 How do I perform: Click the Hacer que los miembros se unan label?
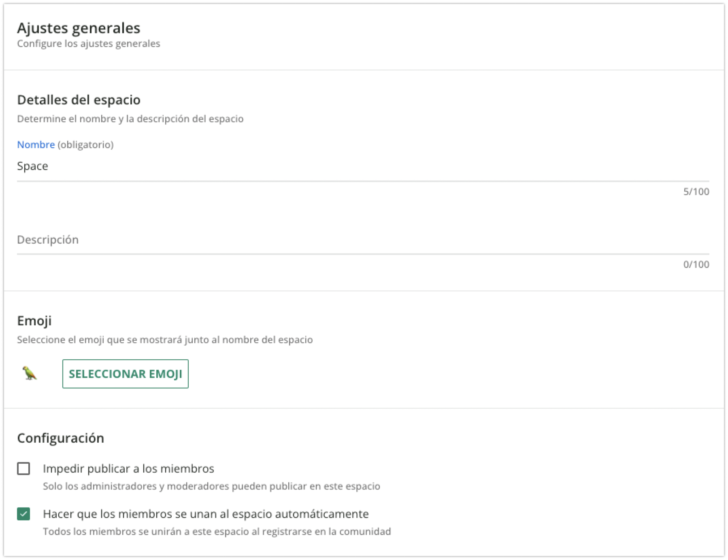[x=206, y=514]
